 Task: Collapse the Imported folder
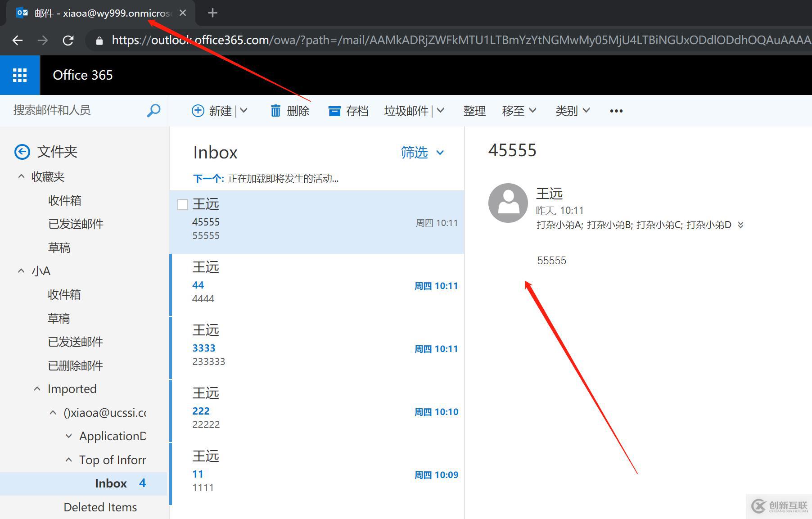37,389
